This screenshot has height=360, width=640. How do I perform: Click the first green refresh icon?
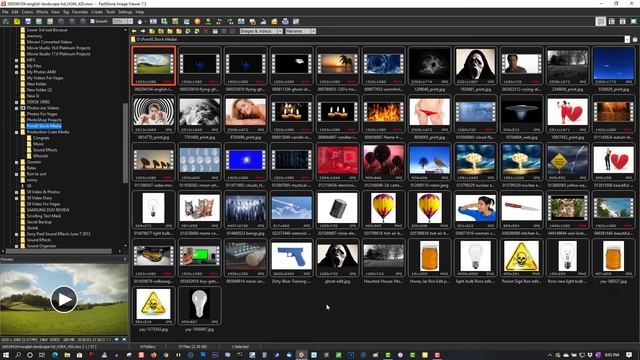pyautogui.click(x=188, y=31)
